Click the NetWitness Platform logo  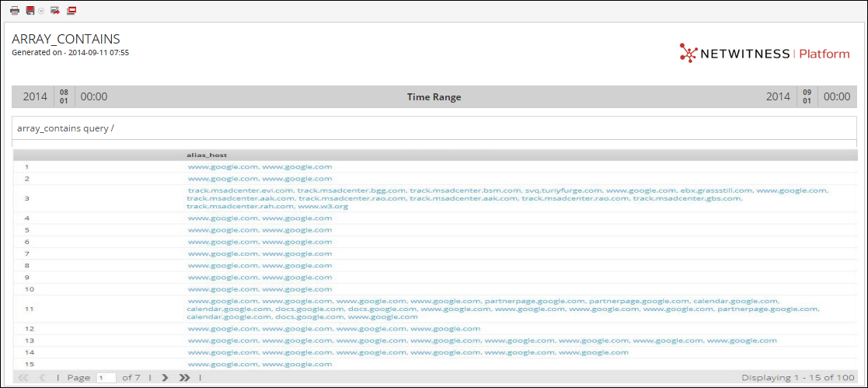pyautogui.click(x=764, y=53)
